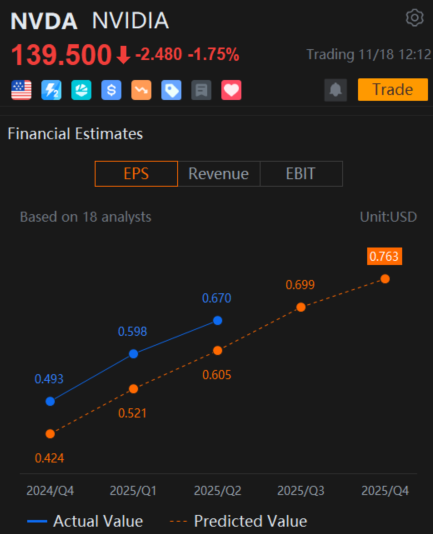The height and width of the screenshot is (534, 433).
Task: Click the teal pie chart icon
Action: 81,90
